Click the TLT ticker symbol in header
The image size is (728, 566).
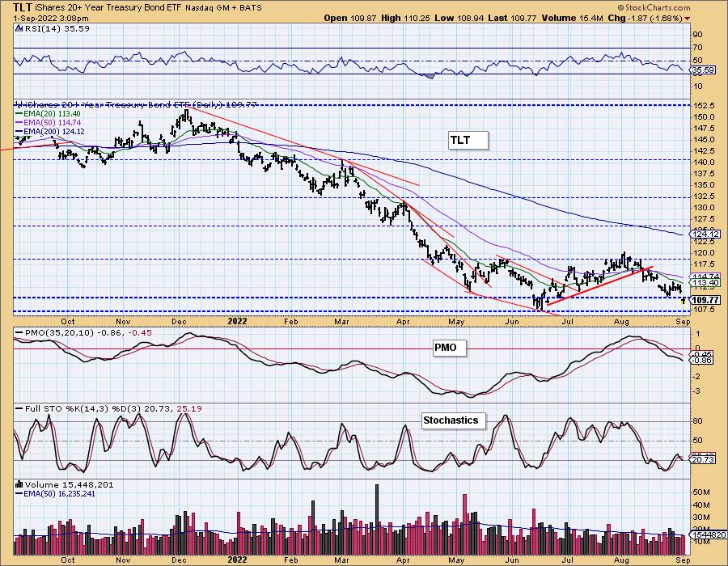tap(23, 7)
